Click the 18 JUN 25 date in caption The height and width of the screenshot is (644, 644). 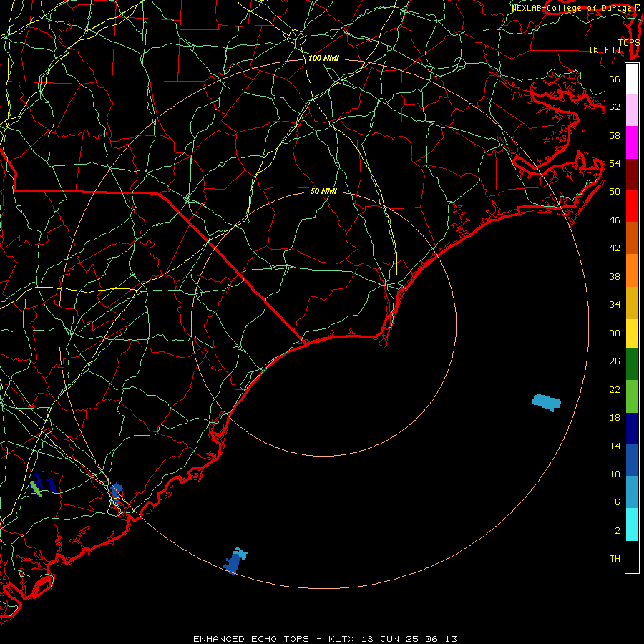click(x=390, y=639)
